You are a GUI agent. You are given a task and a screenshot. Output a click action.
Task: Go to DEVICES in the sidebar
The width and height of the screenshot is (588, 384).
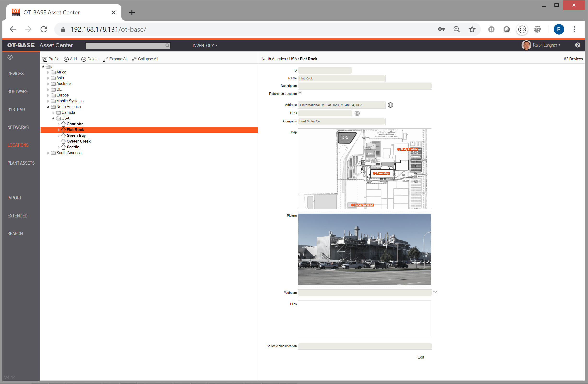[16, 74]
